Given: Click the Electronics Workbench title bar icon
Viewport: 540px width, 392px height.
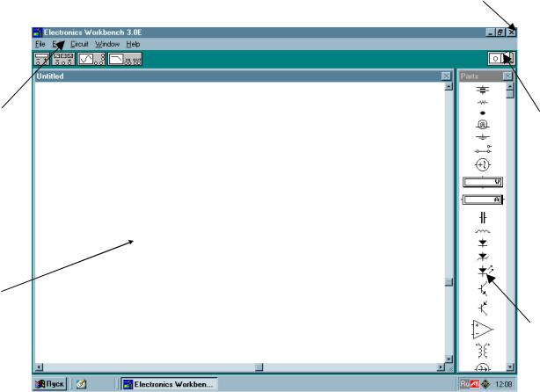Looking at the screenshot, I should tap(37, 33).
